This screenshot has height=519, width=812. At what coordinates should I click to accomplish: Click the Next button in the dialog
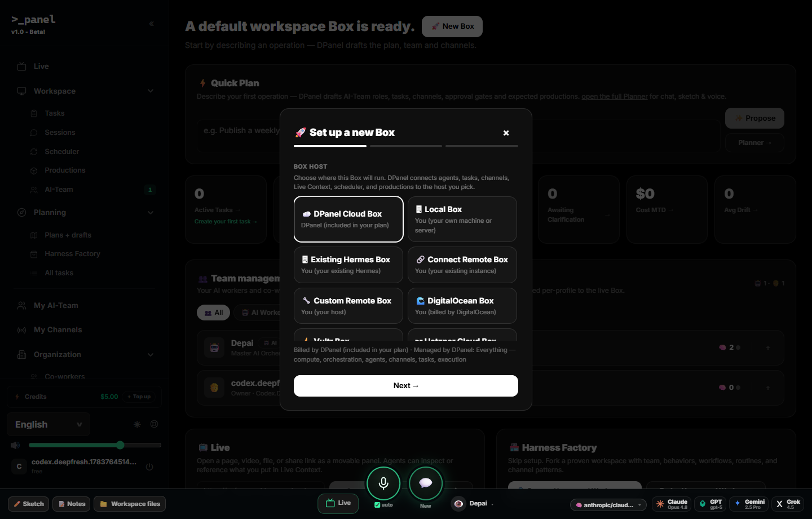pos(406,386)
